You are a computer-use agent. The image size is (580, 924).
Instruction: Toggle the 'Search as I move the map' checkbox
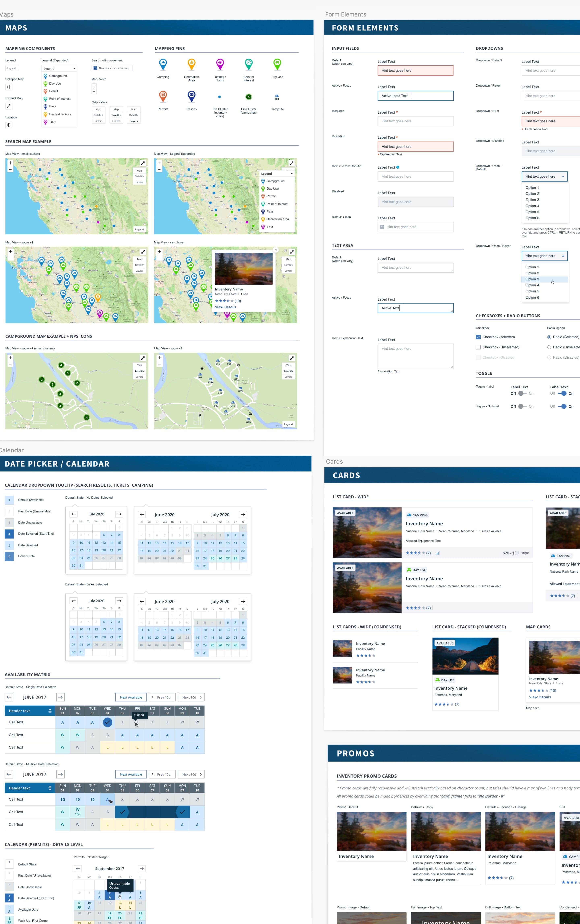95,68
